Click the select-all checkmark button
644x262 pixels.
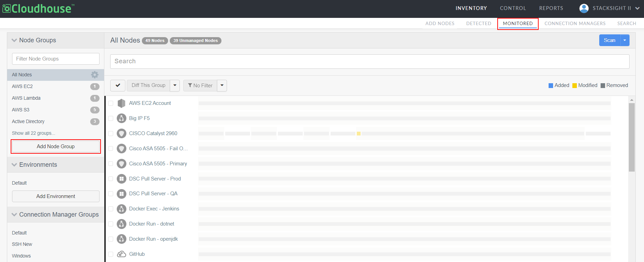pos(118,85)
